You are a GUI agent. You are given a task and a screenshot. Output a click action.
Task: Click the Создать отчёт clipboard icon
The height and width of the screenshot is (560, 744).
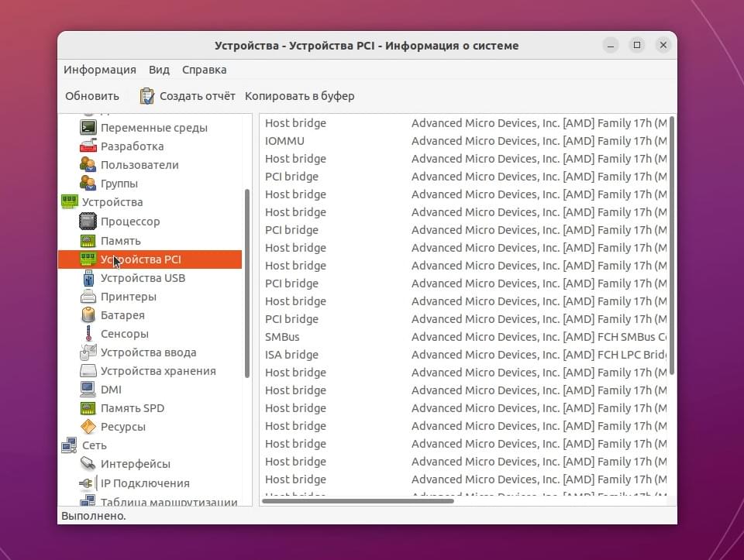(146, 96)
